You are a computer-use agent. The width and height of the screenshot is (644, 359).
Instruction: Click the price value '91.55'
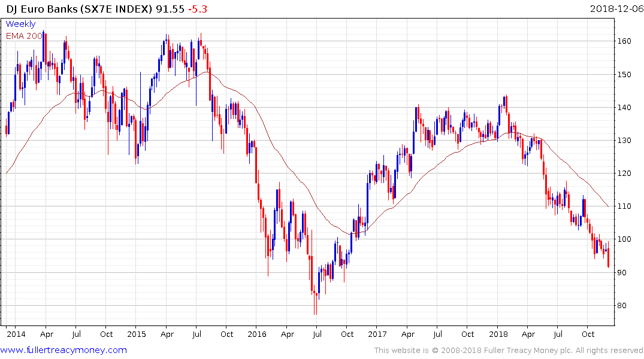point(170,9)
